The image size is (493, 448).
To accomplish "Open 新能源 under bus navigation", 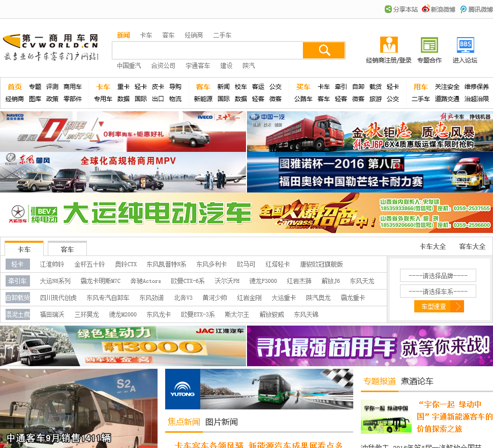I will click(x=203, y=99).
